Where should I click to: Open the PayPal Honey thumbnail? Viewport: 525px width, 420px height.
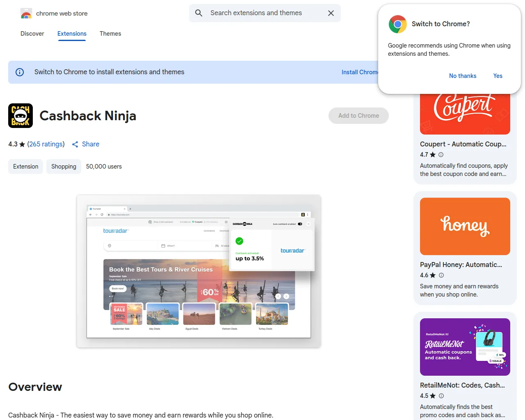pos(465,226)
